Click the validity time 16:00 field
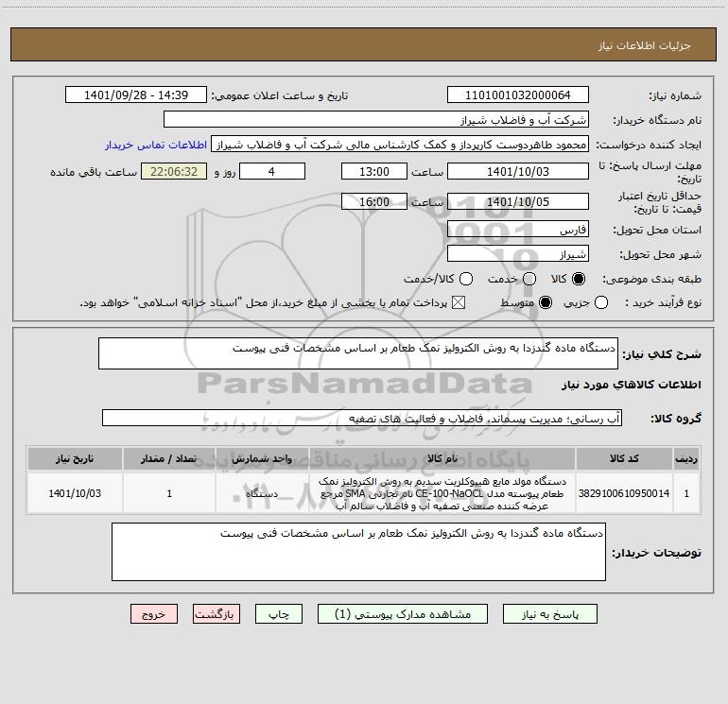The width and height of the screenshot is (728, 704). [374, 201]
